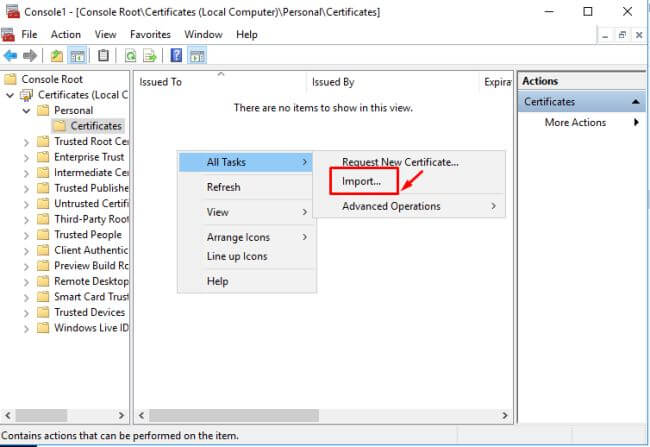Expand the Third-Party Root node
The width and height of the screenshot is (650, 447).
tap(26, 220)
